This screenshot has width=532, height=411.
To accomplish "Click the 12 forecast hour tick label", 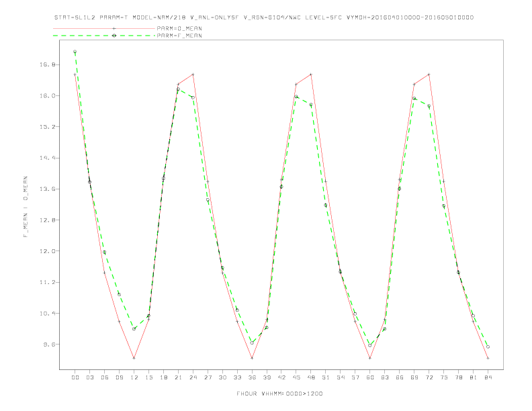I will tap(134, 377).
